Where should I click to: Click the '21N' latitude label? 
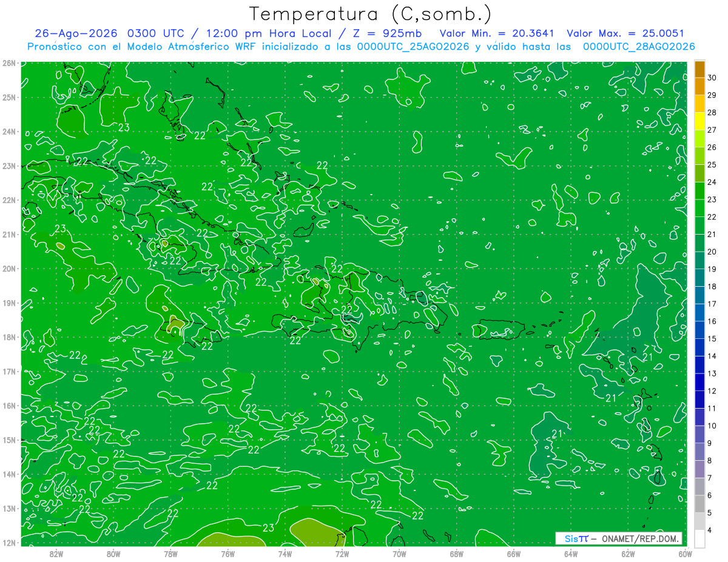pos(8,234)
